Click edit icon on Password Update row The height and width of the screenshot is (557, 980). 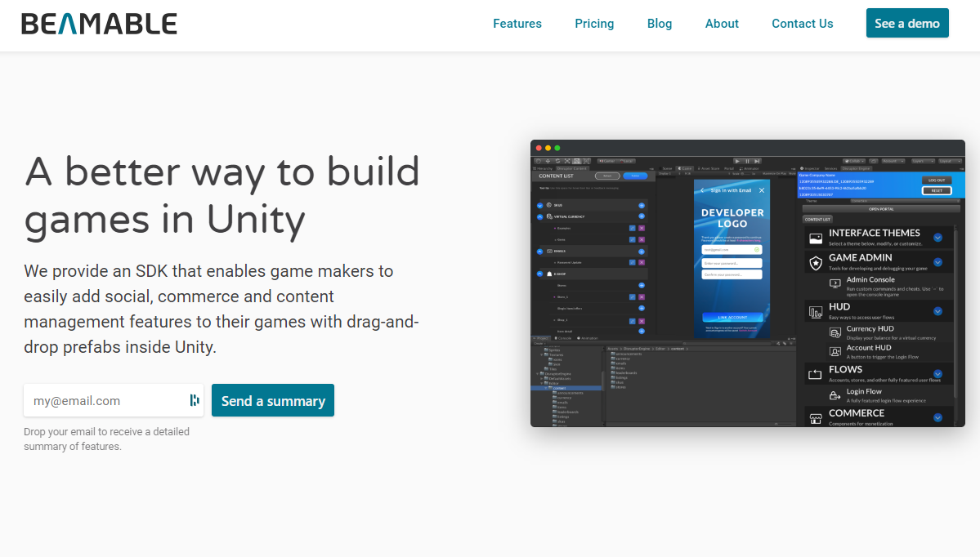[633, 262]
